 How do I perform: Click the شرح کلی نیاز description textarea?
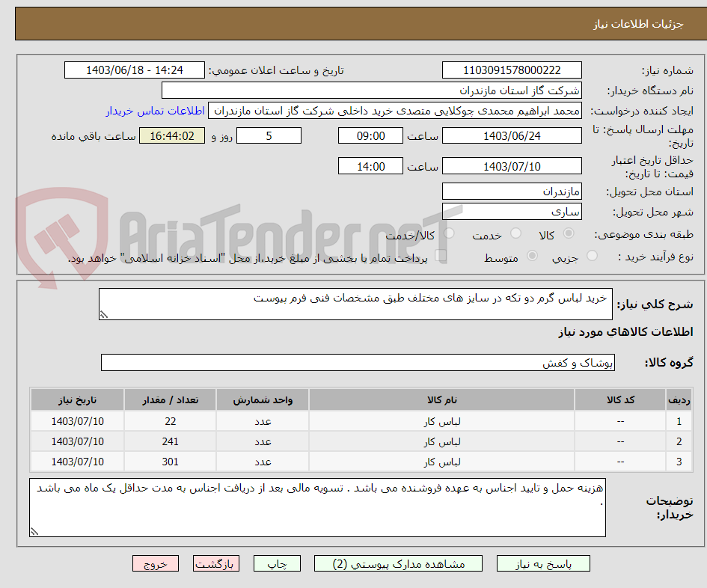click(355, 304)
